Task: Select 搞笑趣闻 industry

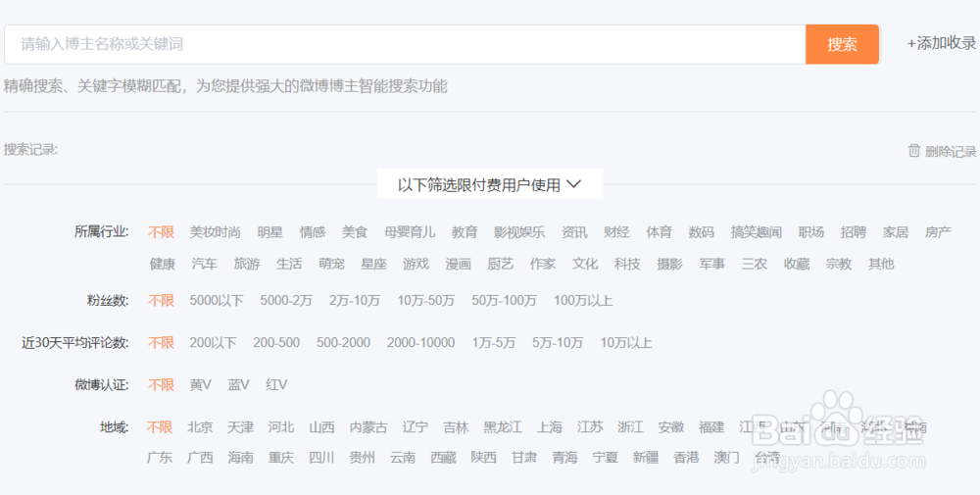Action: (x=757, y=232)
